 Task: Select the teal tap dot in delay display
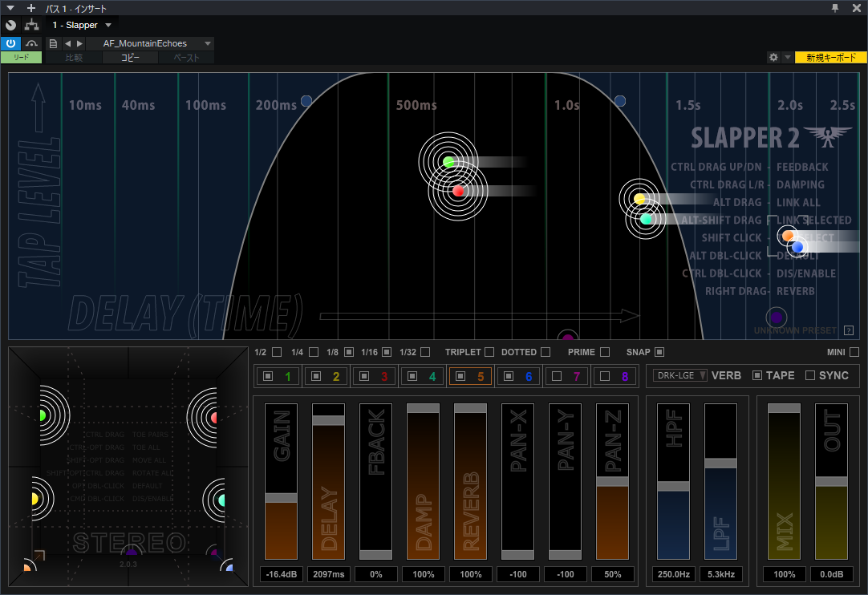(646, 219)
